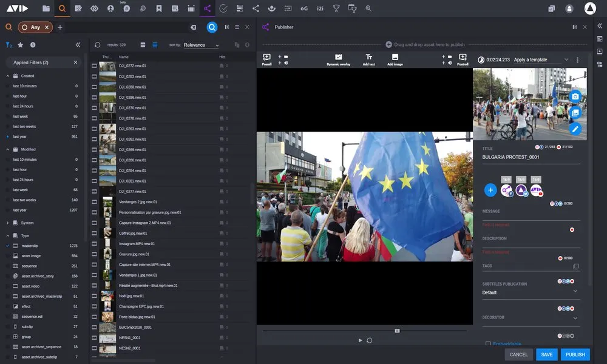Click the Postroll icon
The image size is (607, 364).
click(x=463, y=59)
